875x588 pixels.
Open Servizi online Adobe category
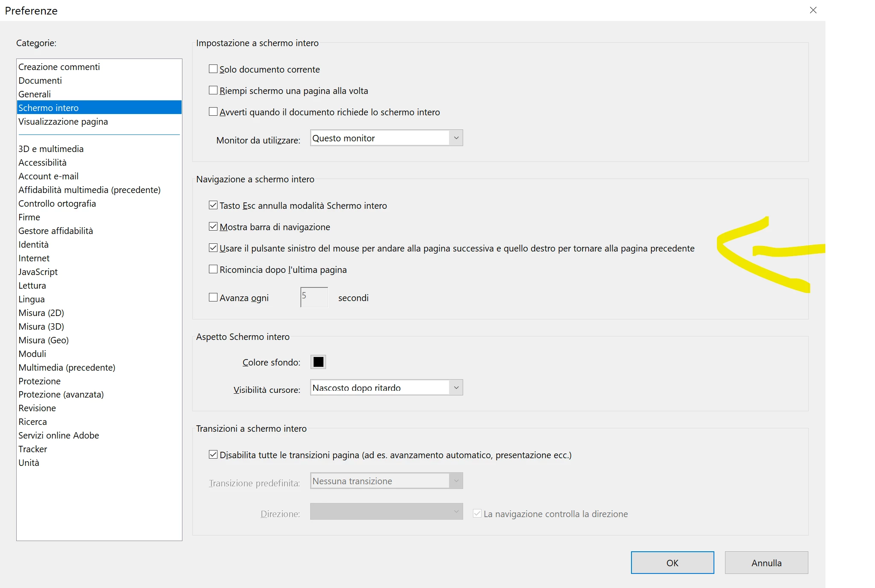tap(59, 435)
